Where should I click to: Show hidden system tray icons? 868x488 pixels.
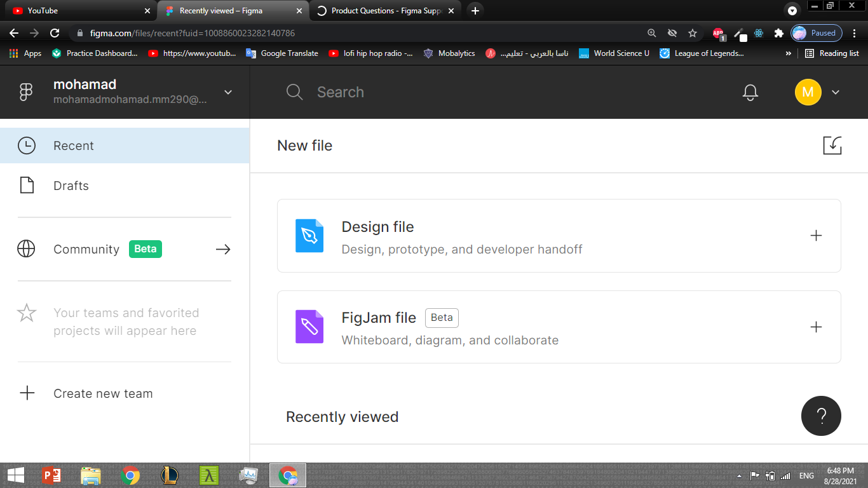click(x=739, y=475)
